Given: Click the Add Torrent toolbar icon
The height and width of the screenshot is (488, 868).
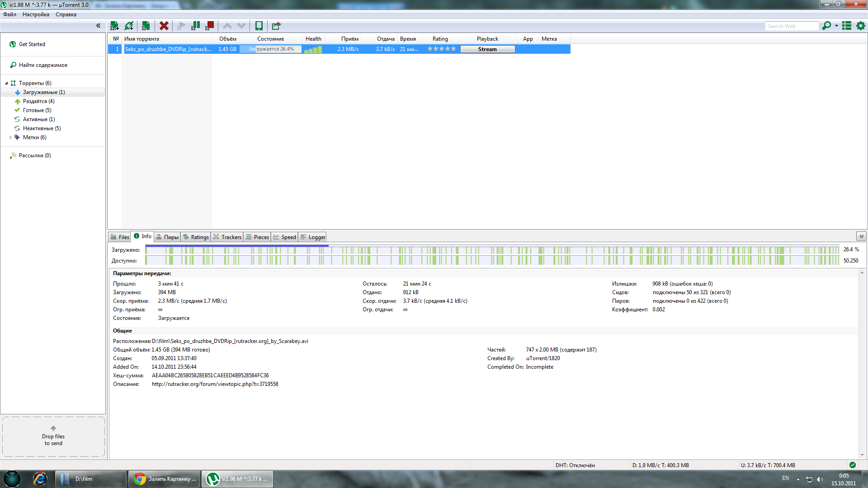Looking at the screenshot, I should tap(114, 26).
